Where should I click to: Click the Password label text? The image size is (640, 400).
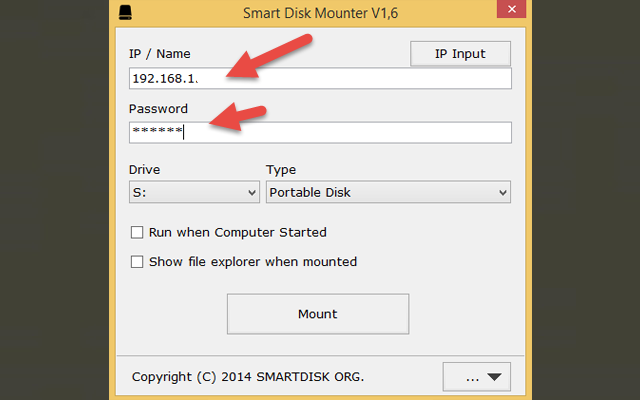158,108
